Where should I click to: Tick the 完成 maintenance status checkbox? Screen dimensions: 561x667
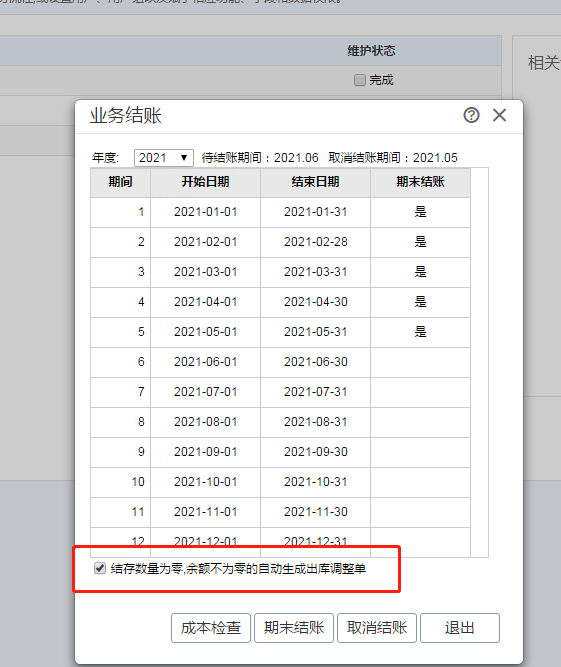[x=360, y=80]
